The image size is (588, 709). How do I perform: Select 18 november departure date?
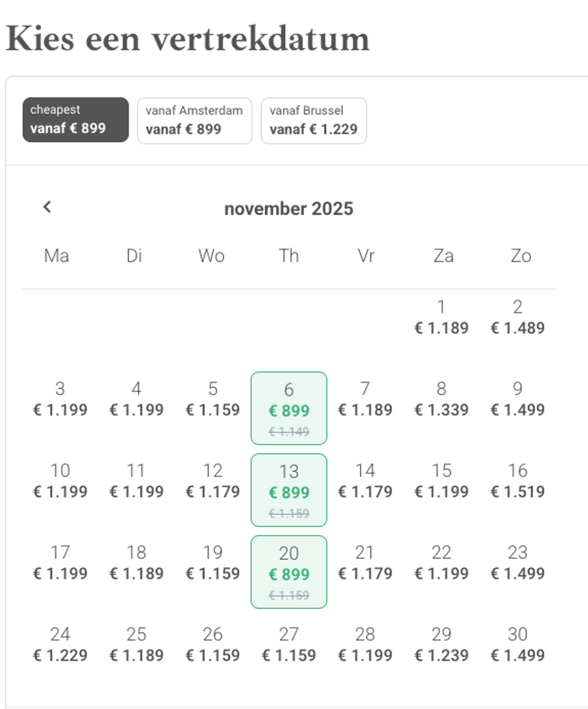tap(136, 563)
